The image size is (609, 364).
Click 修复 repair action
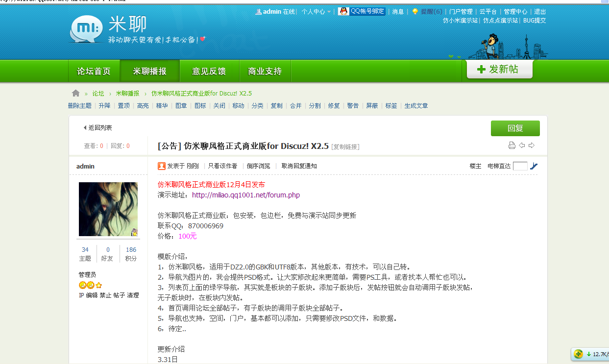click(x=334, y=106)
